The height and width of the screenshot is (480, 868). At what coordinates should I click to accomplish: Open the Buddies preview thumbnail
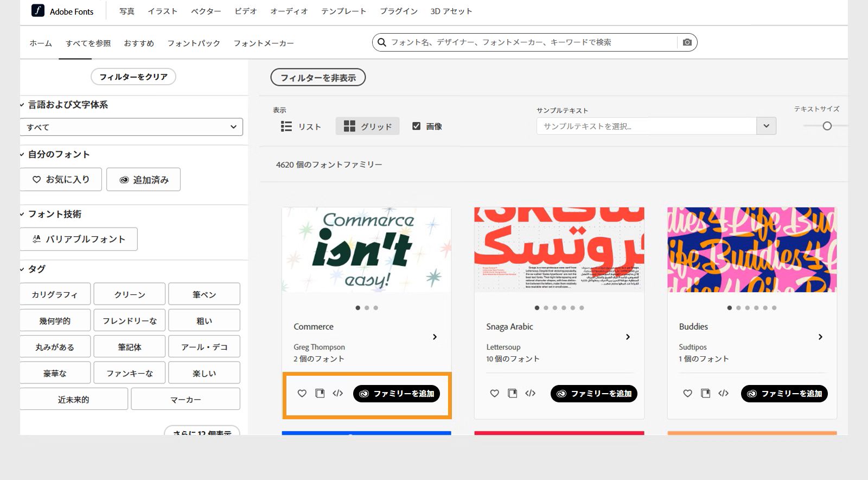coord(752,250)
